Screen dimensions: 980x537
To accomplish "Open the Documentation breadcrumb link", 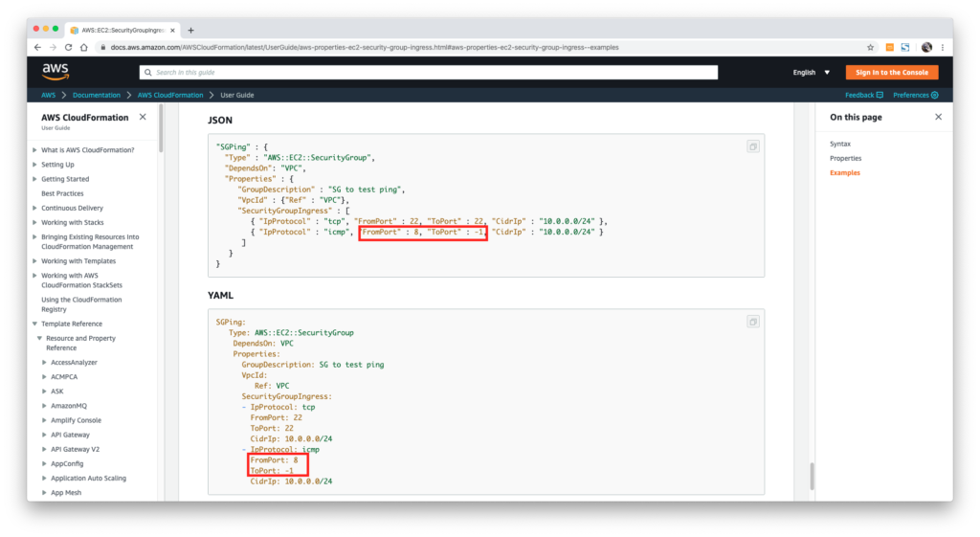I will pos(97,95).
